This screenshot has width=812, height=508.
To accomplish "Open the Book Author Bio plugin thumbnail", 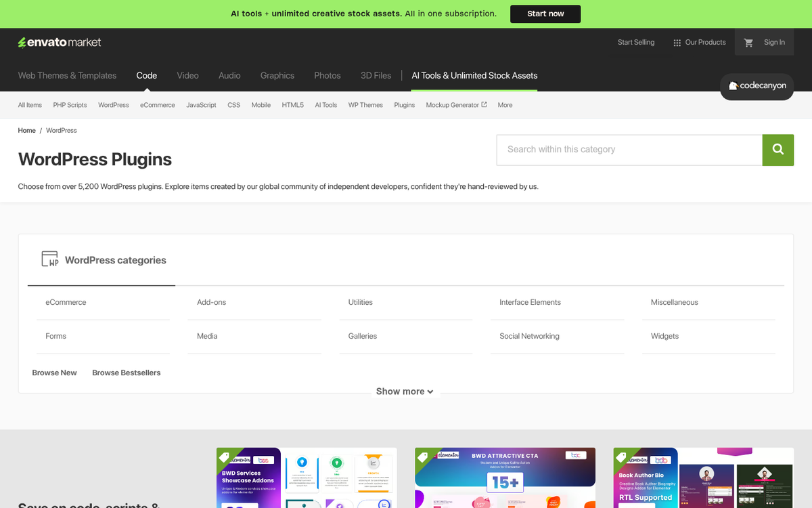I will pos(703,478).
